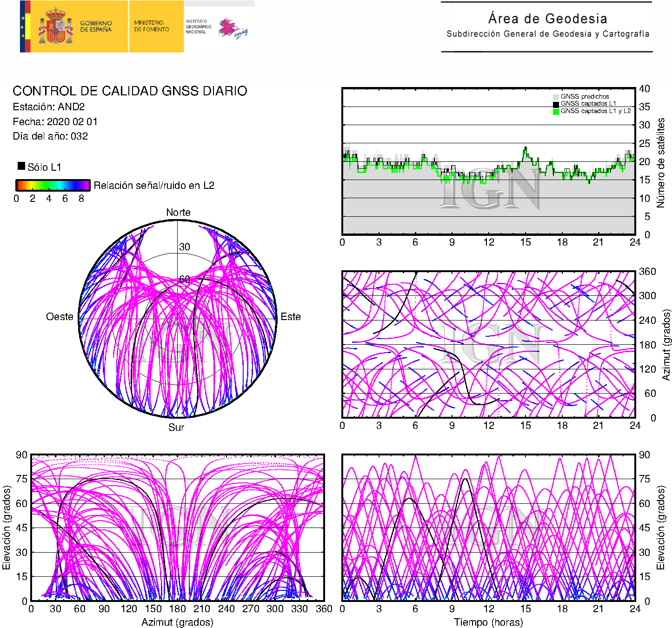
Task: Select the Fecha: 2020 02 01 text
Action: (55, 122)
